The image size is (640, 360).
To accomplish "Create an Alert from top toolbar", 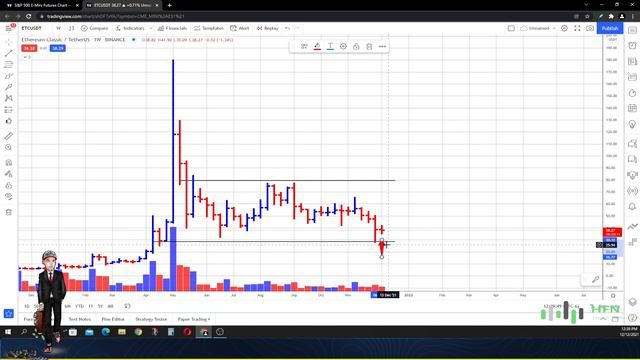I will 240,28.
